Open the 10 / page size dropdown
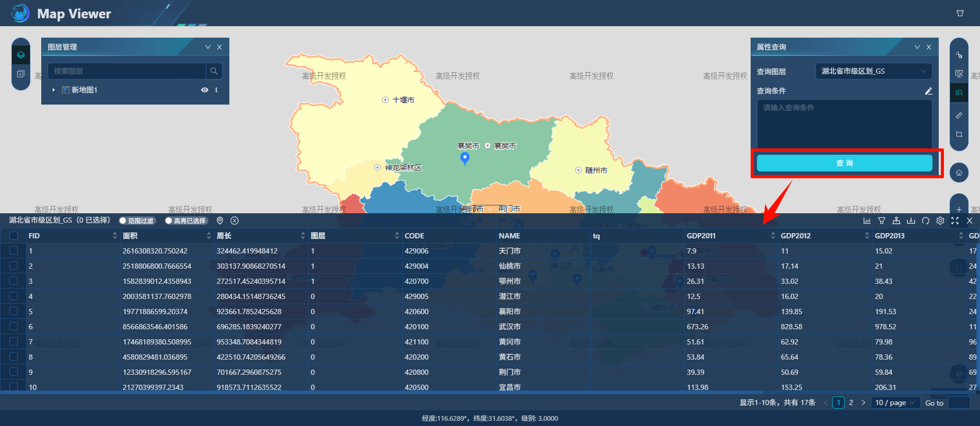980x426 pixels. pos(895,402)
